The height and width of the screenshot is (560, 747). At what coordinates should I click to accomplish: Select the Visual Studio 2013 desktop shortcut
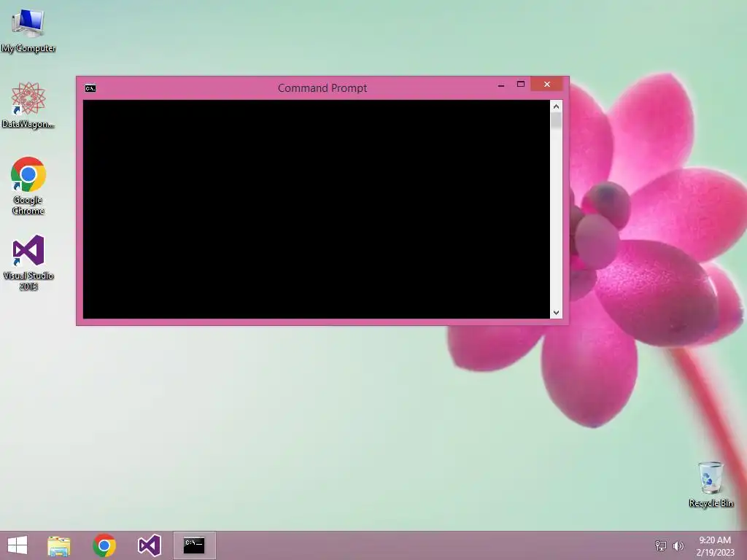28,262
